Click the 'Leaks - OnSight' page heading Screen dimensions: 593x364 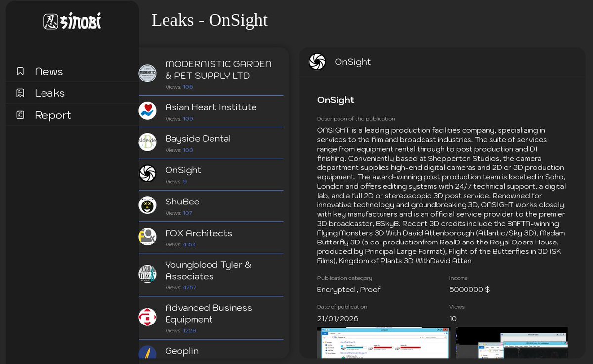[210, 20]
